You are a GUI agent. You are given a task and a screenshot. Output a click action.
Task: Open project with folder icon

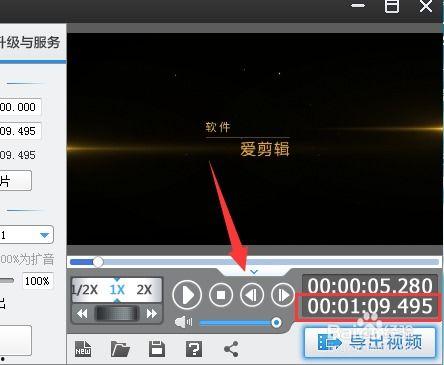tap(120, 349)
